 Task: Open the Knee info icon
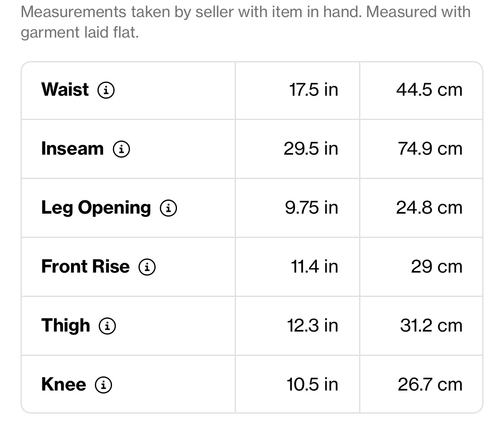(103, 385)
